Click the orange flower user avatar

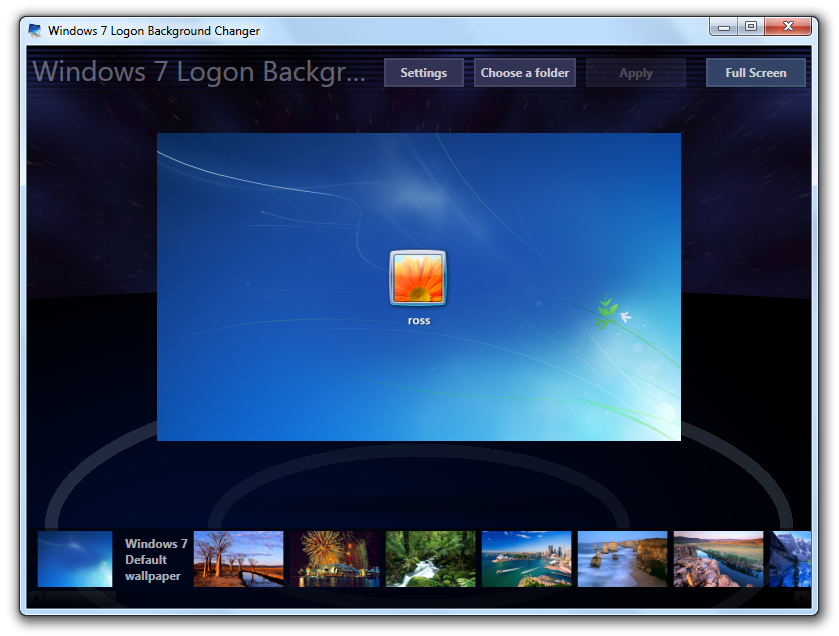pos(418,278)
